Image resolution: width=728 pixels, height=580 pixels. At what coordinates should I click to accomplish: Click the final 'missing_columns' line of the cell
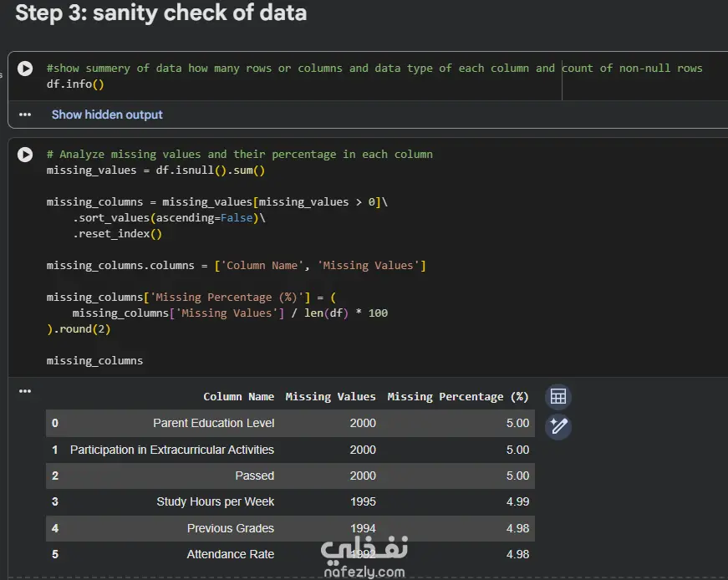[x=94, y=360]
